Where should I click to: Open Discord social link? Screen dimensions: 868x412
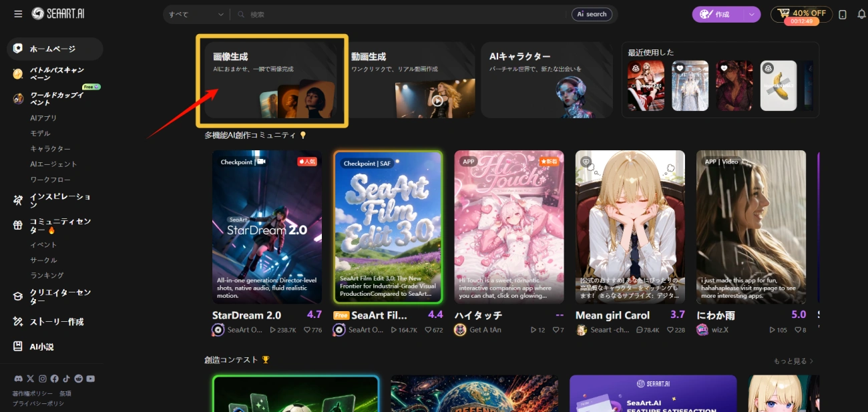pos(18,379)
